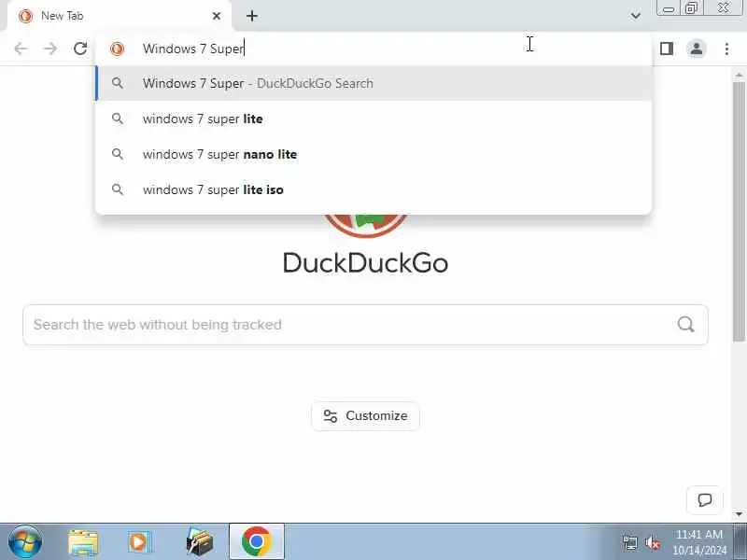
Task: Open the toolbox app on taskbar
Action: [x=199, y=542]
